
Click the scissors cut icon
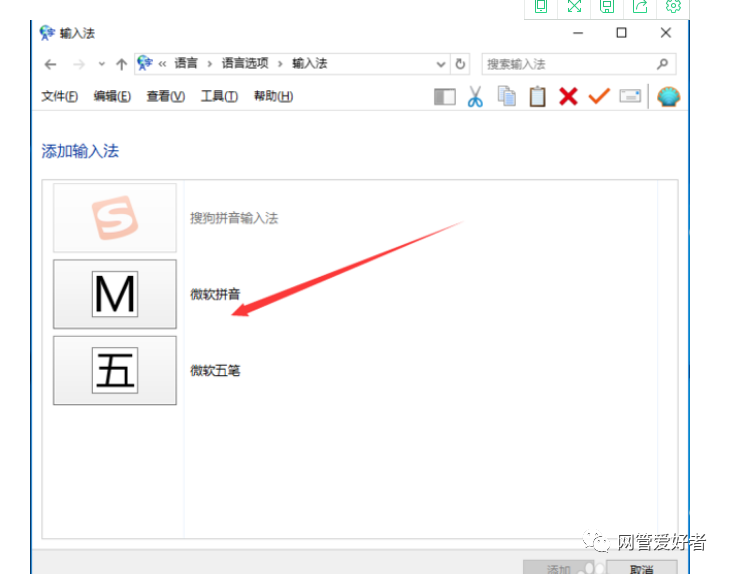pos(475,97)
